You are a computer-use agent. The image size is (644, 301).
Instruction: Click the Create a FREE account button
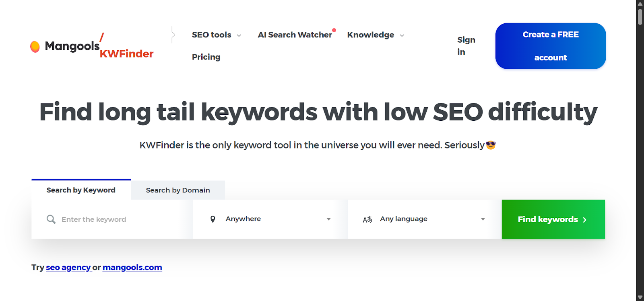click(x=550, y=45)
